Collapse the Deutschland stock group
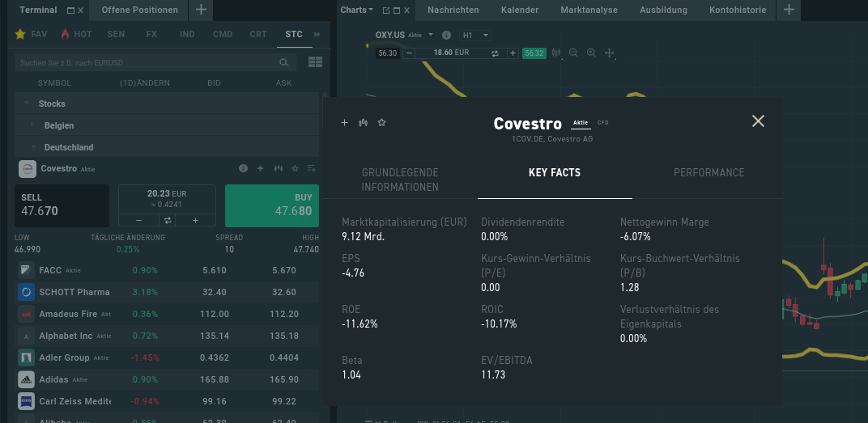Screen dimensions: 868x423 coord(33,147)
